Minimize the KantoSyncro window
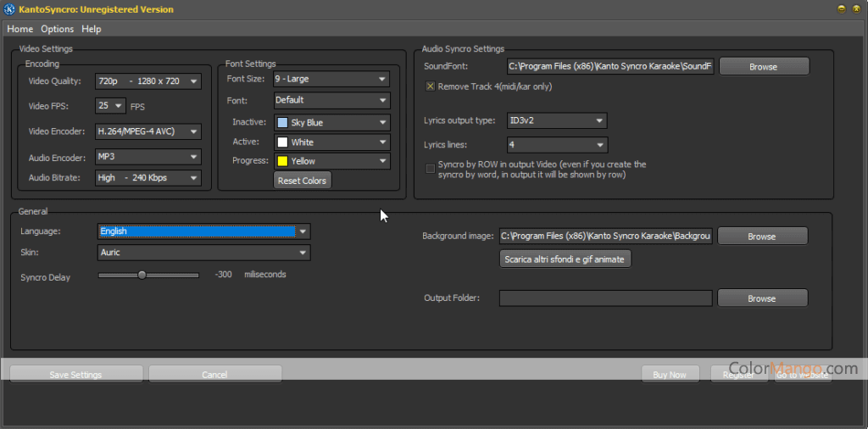This screenshot has width=868, height=429. (x=842, y=9)
